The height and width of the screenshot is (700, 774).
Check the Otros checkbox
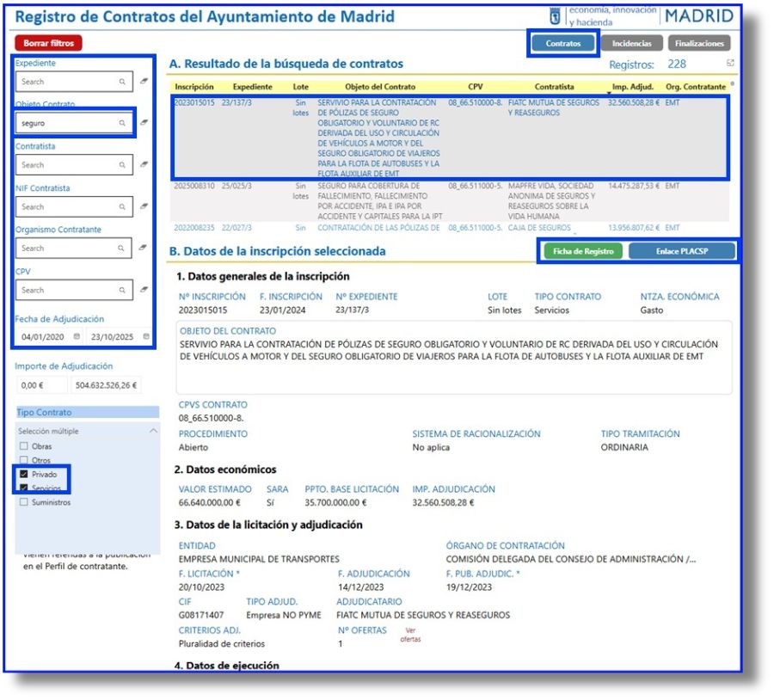tap(24, 460)
